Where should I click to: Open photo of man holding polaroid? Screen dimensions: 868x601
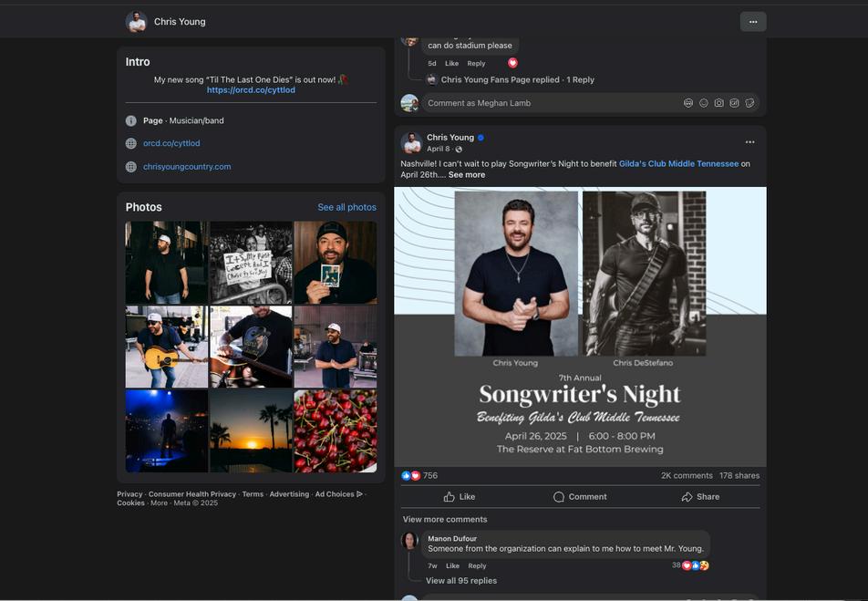coord(336,263)
